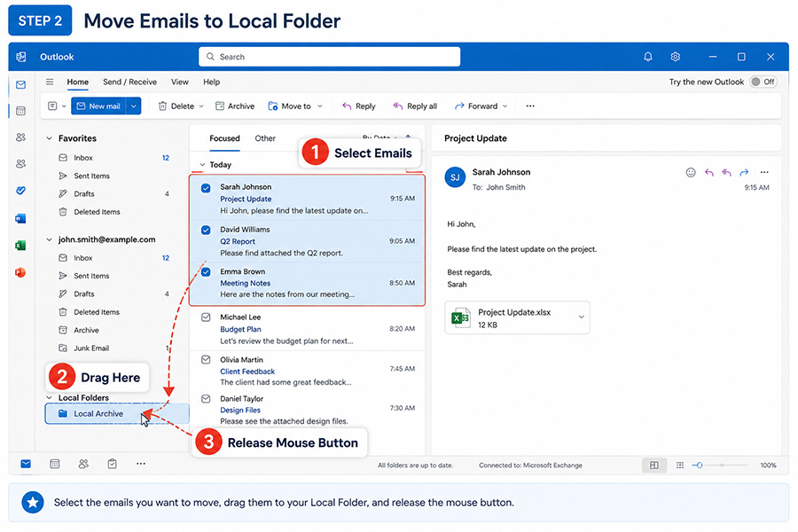The width and height of the screenshot is (798, 532).
Task: Check the Daniel Taylor email checkbox
Action: [206, 399]
